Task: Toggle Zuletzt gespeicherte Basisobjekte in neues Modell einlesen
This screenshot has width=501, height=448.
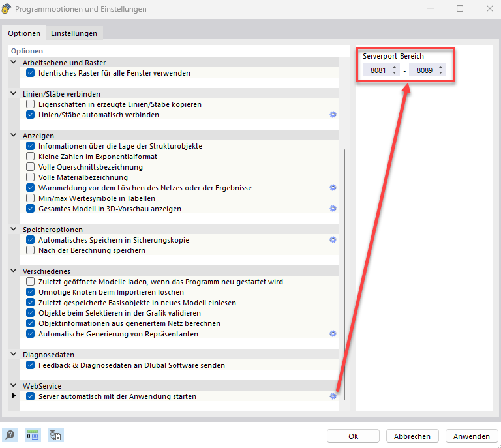Action: [31, 303]
